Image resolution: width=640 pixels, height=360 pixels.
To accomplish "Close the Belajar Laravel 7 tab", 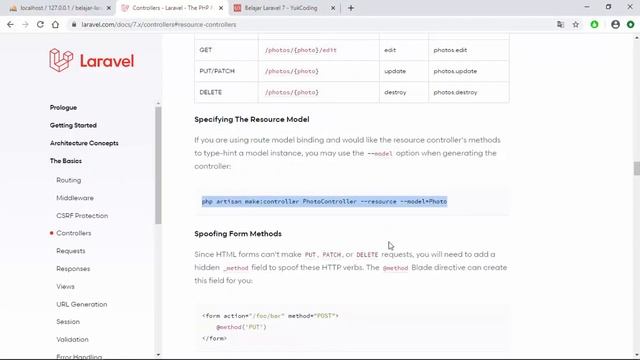I will coord(333,8).
